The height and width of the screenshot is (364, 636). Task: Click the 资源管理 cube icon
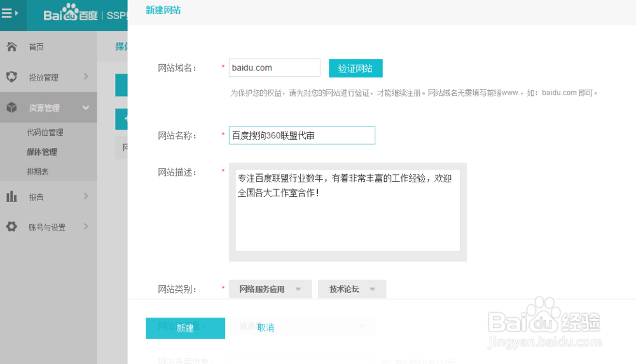11,107
